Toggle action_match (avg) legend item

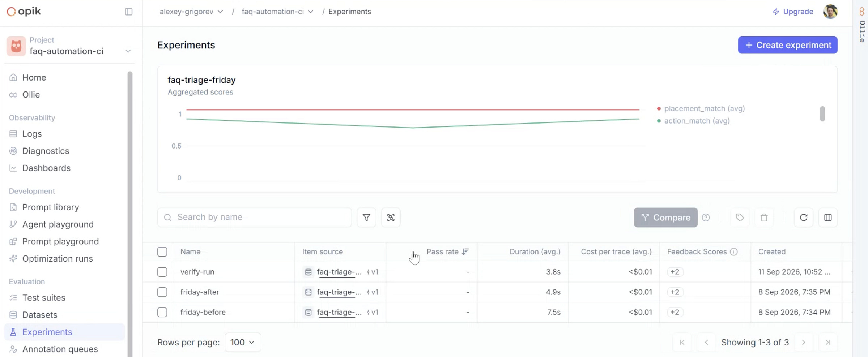tap(693, 121)
